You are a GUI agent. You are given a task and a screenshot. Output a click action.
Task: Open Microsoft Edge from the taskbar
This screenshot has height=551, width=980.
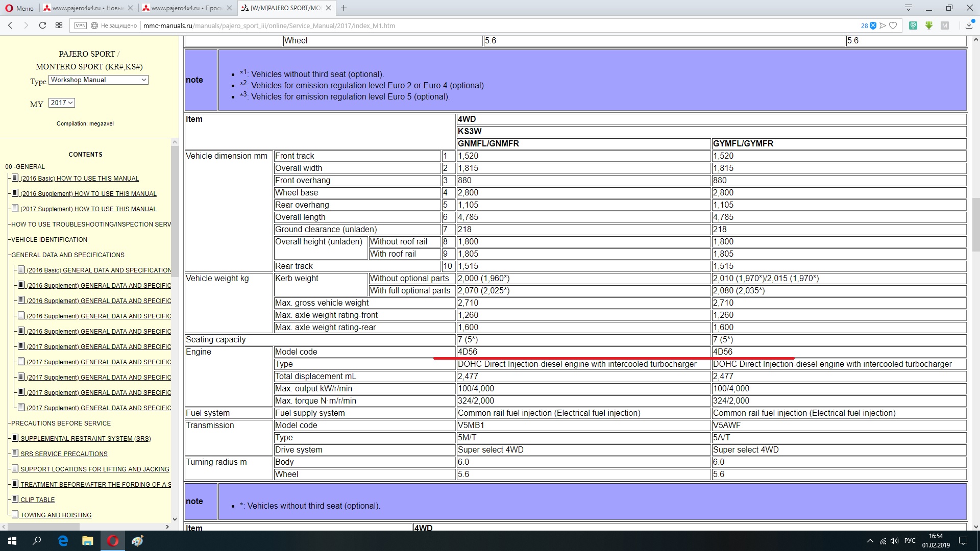63,541
